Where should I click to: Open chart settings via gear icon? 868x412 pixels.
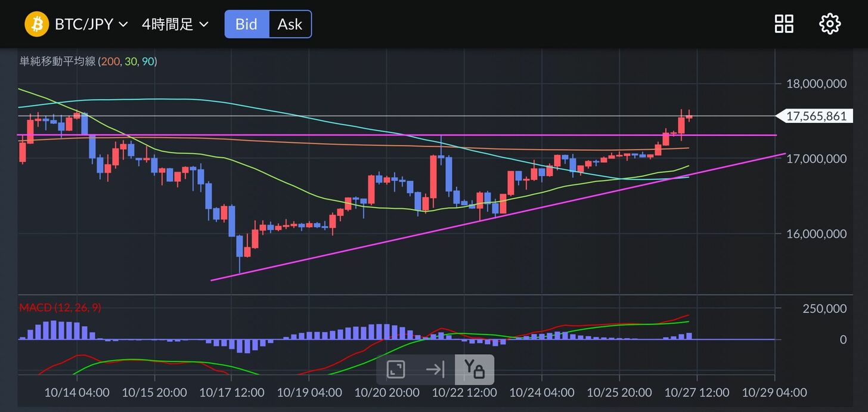[830, 24]
